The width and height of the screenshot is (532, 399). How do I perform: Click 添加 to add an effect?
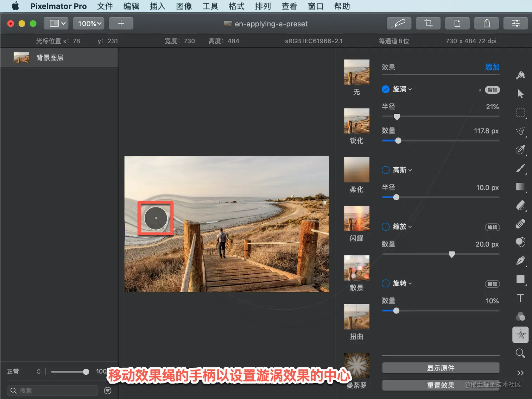pos(492,67)
